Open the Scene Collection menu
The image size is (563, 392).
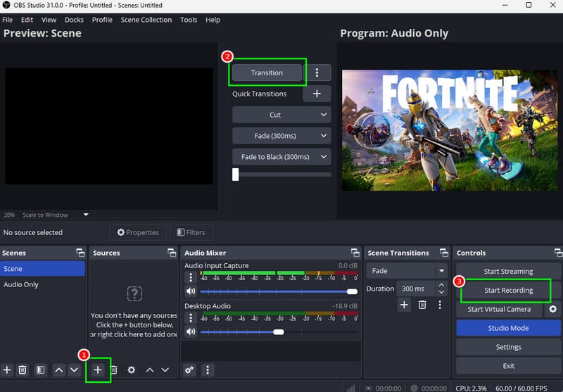[x=146, y=20]
